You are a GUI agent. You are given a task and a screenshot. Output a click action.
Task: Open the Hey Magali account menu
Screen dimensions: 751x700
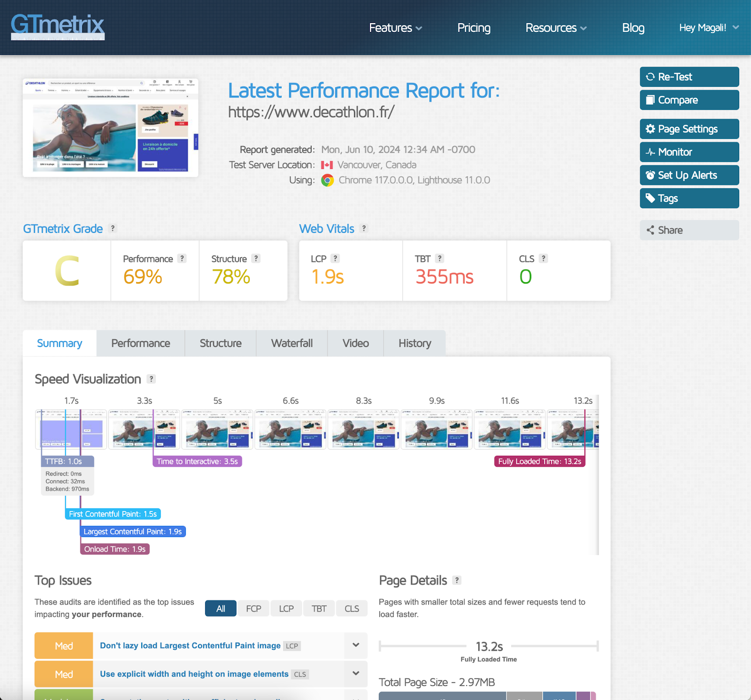point(709,28)
